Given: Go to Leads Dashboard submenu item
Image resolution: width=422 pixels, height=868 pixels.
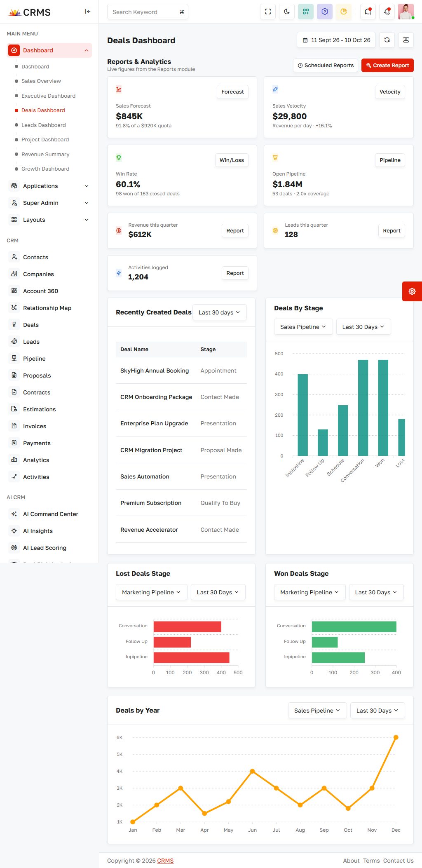Looking at the screenshot, I should pos(44,125).
